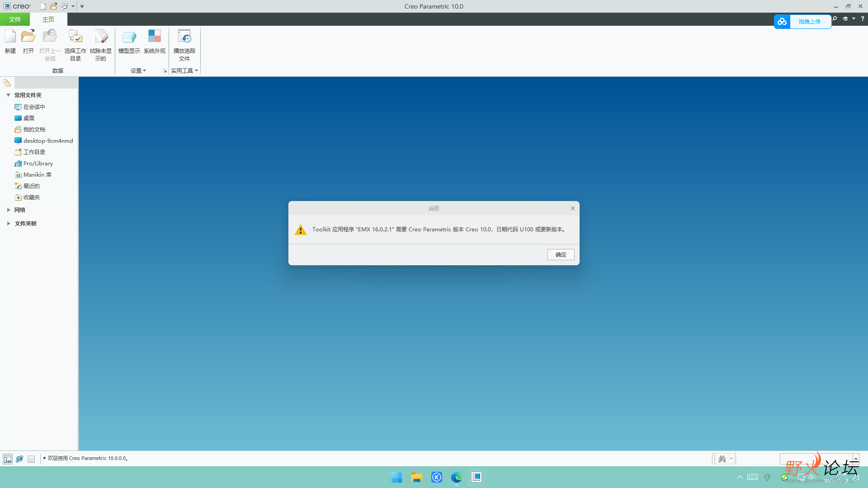This screenshot has height=488, width=868.
Task: Click the 设置 group dialog launcher arrow
Action: (x=165, y=71)
